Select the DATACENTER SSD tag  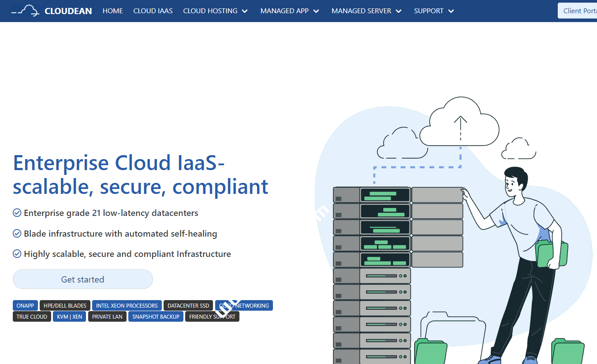[188, 305]
